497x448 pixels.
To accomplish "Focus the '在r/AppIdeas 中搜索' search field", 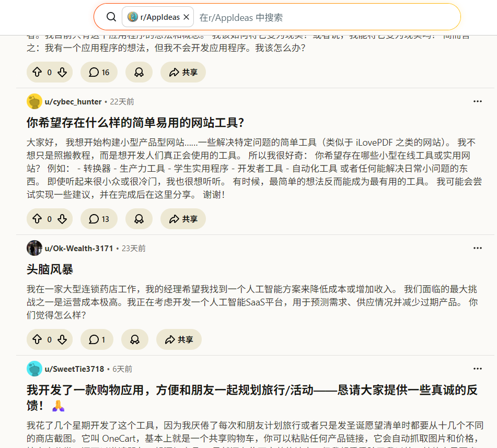I will (327, 17).
